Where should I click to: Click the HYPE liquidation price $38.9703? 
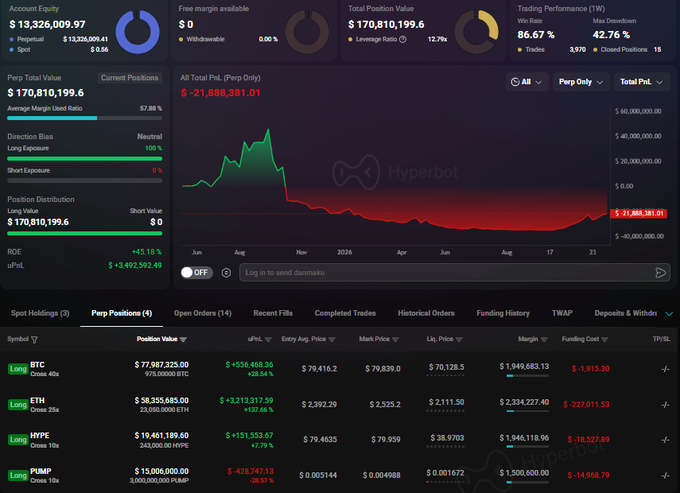[447, 438]
